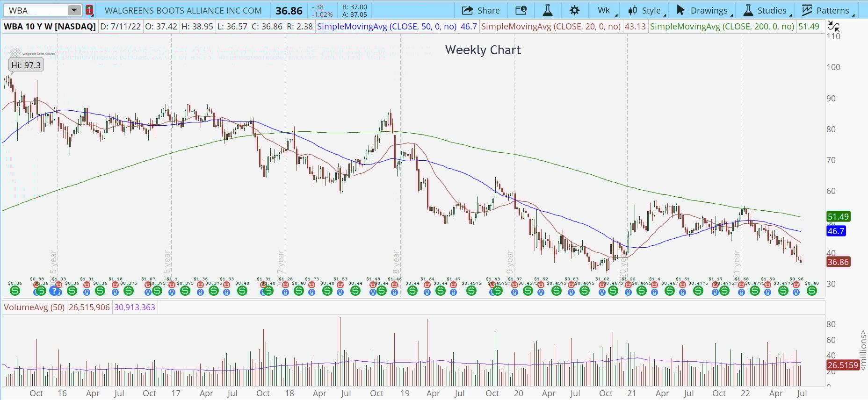
Task: Click the conference call icon labeled $1.02
Action: click(602, 284)
